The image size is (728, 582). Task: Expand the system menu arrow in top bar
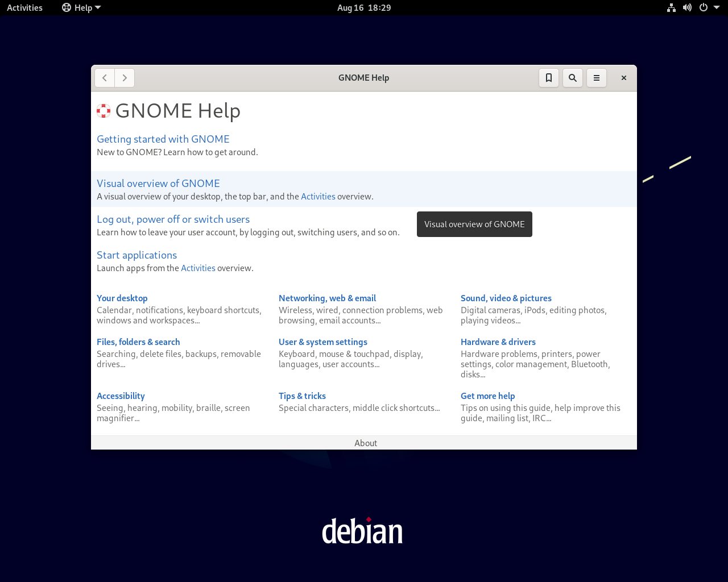(x=717, y=8)
